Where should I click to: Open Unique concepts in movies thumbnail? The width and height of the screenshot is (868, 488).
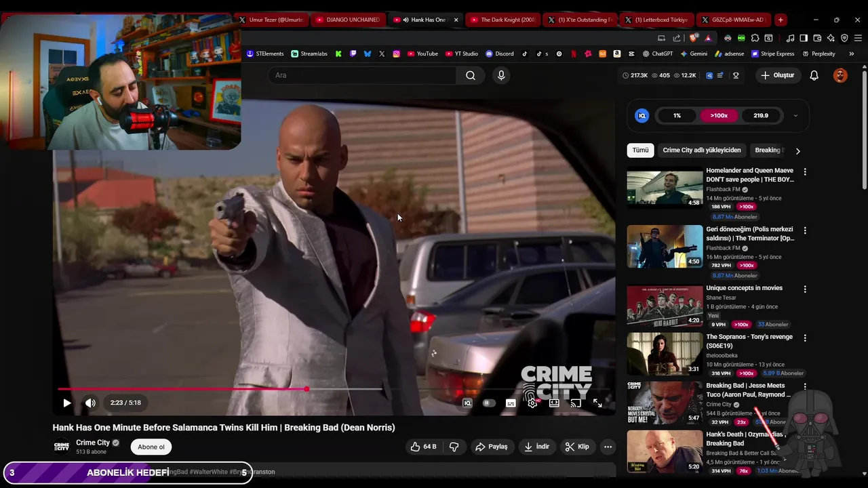point(665,305)
